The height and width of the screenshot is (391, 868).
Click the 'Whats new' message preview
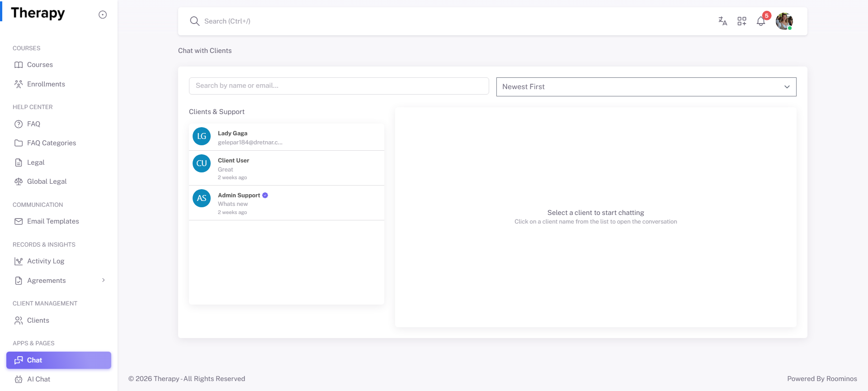coord(233,204)
